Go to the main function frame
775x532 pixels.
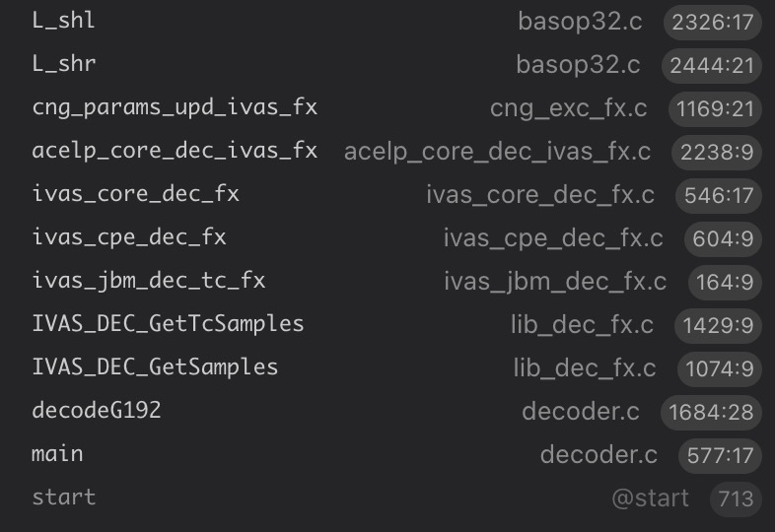point(57,454)
